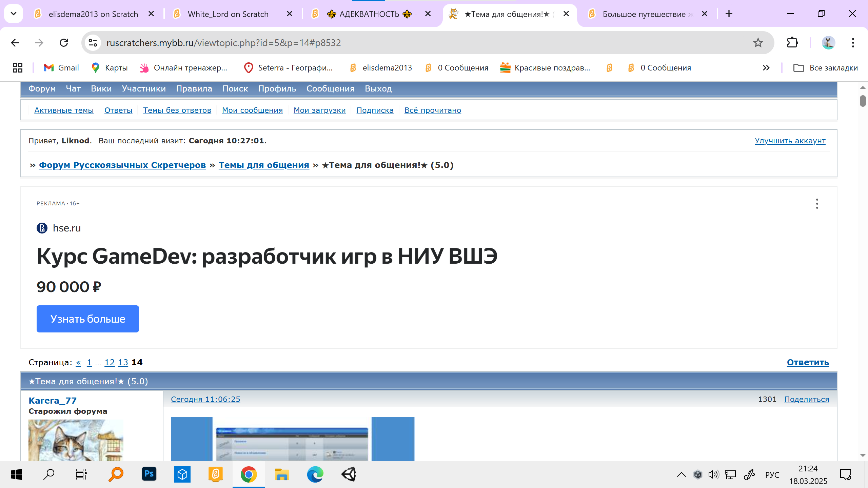Viewport: 868px width, 488px height.
Task: Open the Chrome apps grid shortcut
Action: [x=18, y=68]
